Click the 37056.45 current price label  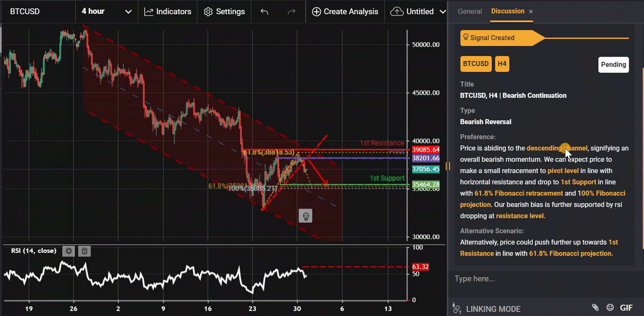426,169
